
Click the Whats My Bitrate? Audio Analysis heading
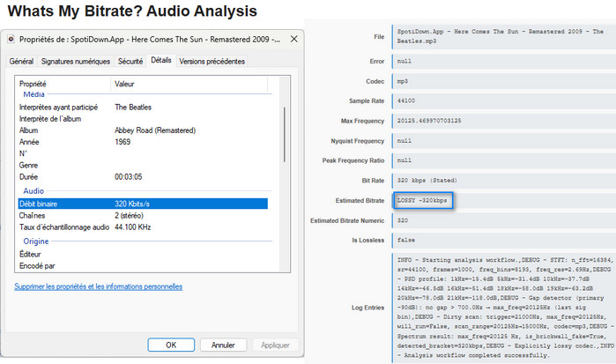(132, 11)
